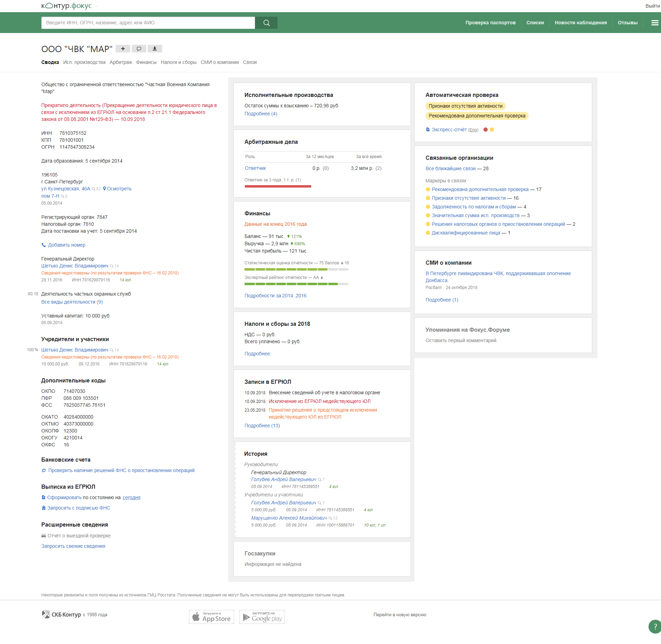Screen dimensions: 661x644
Task: Click search icon next to пом 7-Н
Action: point(63,196)
